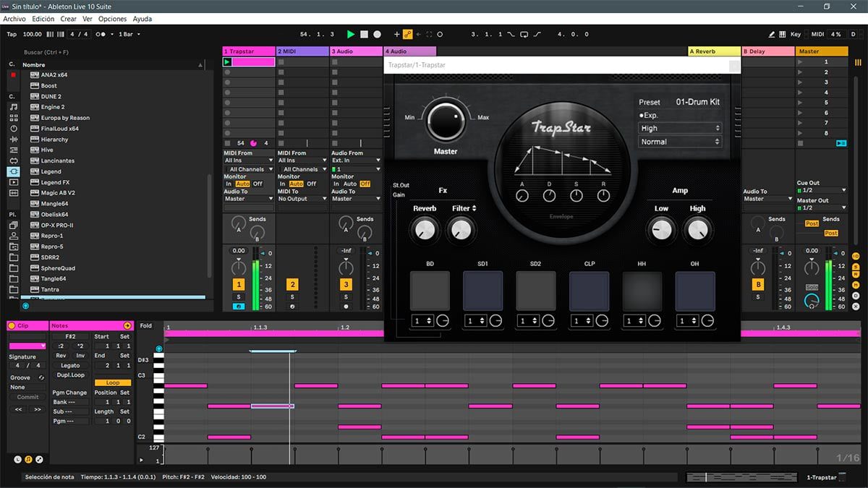Open clip color chooser dropdown

27,346
